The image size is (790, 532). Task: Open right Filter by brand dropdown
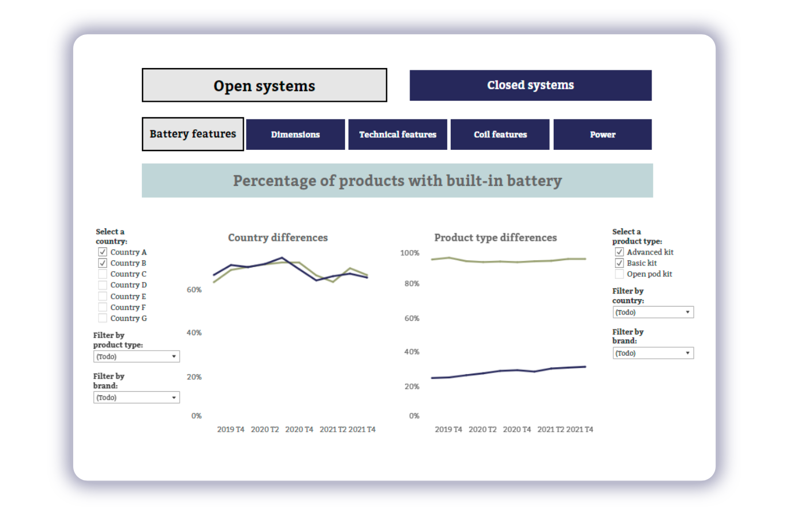click(653, 354)
